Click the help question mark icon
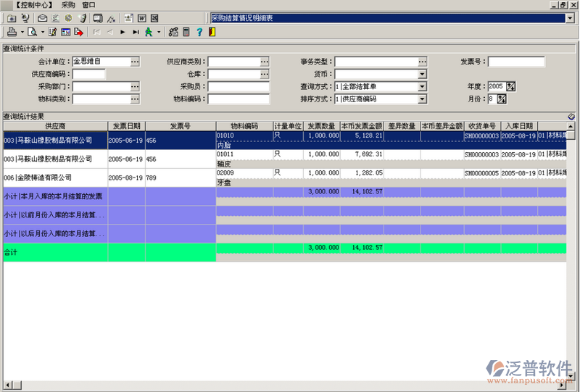 coord(199,32)
